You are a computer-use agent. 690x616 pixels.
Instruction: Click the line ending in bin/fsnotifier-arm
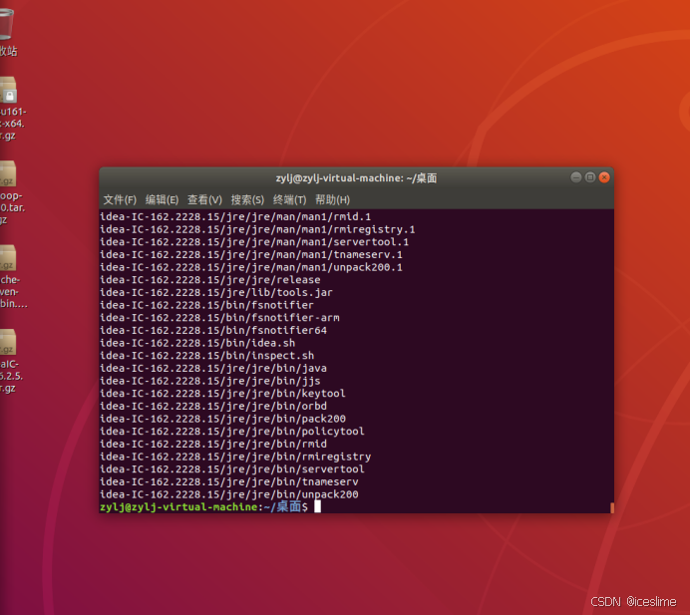point(219,318)
